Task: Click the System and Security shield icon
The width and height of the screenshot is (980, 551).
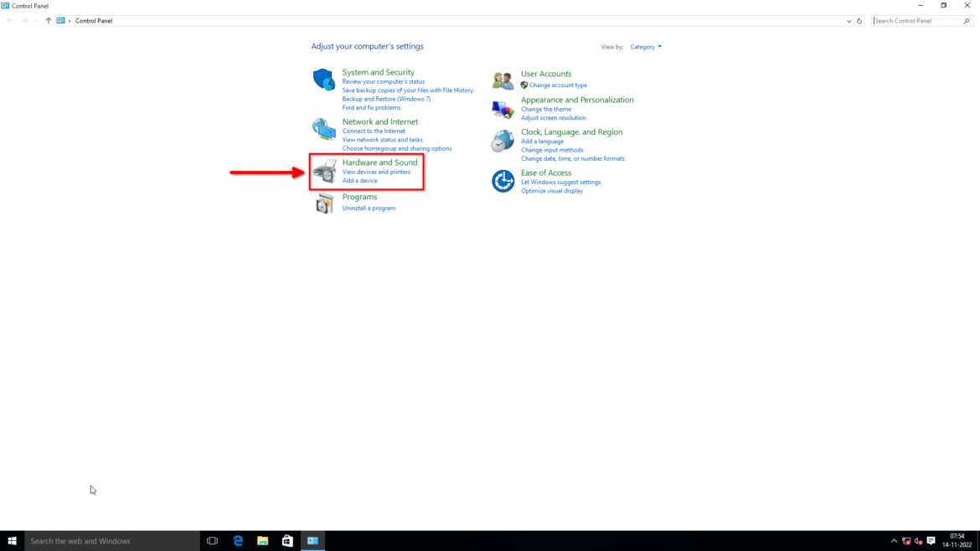Action: click(324, 80)
